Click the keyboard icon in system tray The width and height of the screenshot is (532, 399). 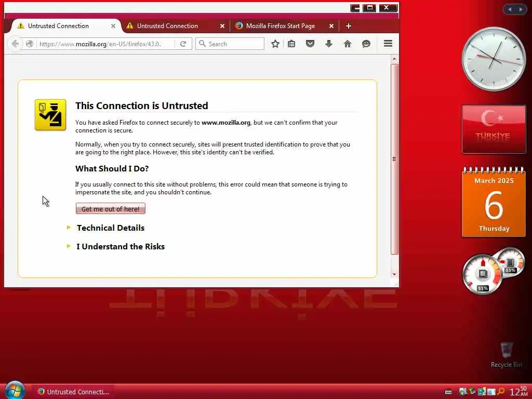[448, 392]
